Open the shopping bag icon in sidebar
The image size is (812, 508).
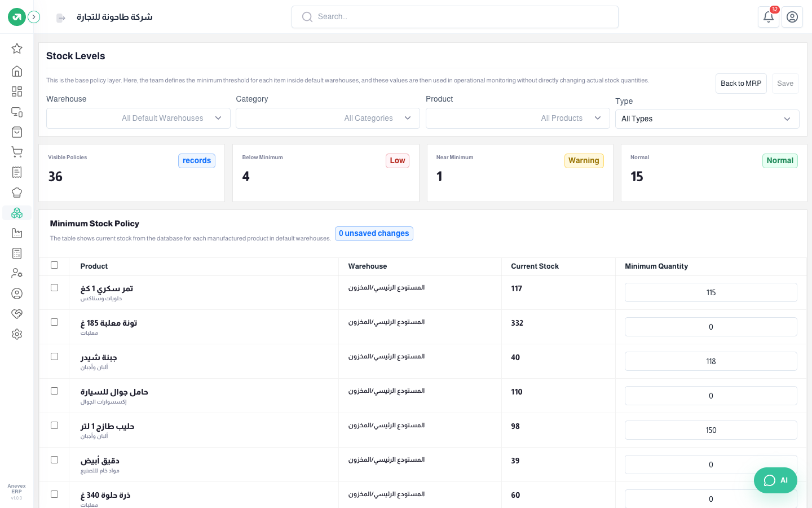17,132
